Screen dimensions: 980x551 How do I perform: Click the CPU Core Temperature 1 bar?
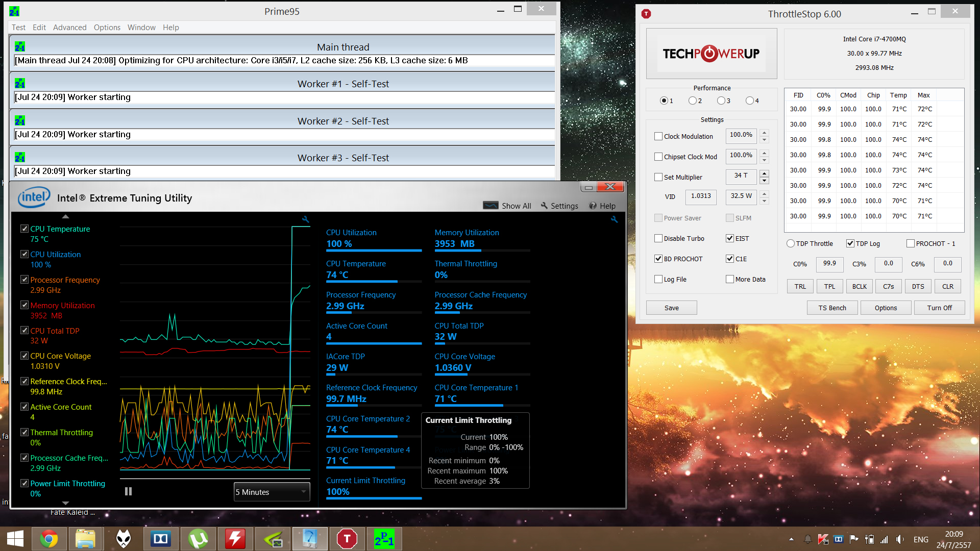[482, 406]
